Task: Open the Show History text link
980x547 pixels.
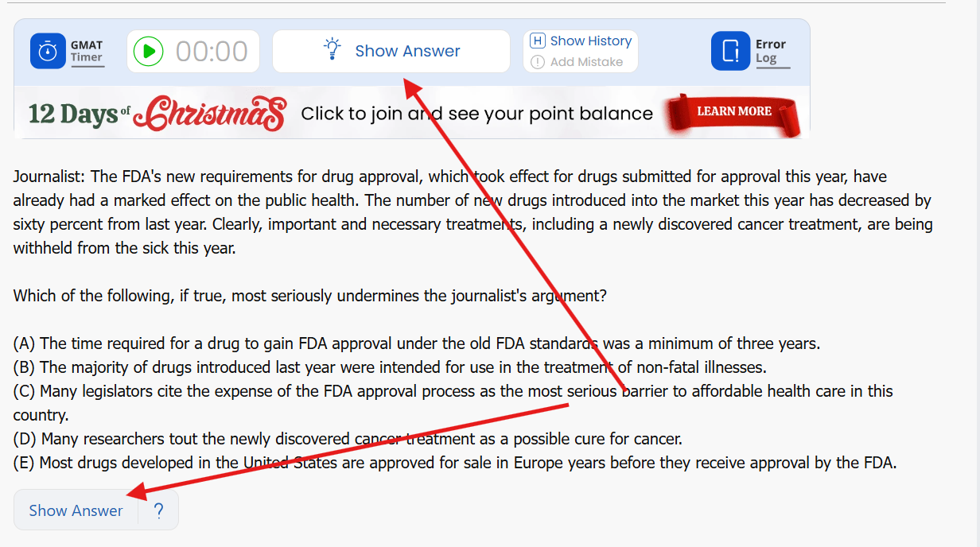Action: point(590,41)
